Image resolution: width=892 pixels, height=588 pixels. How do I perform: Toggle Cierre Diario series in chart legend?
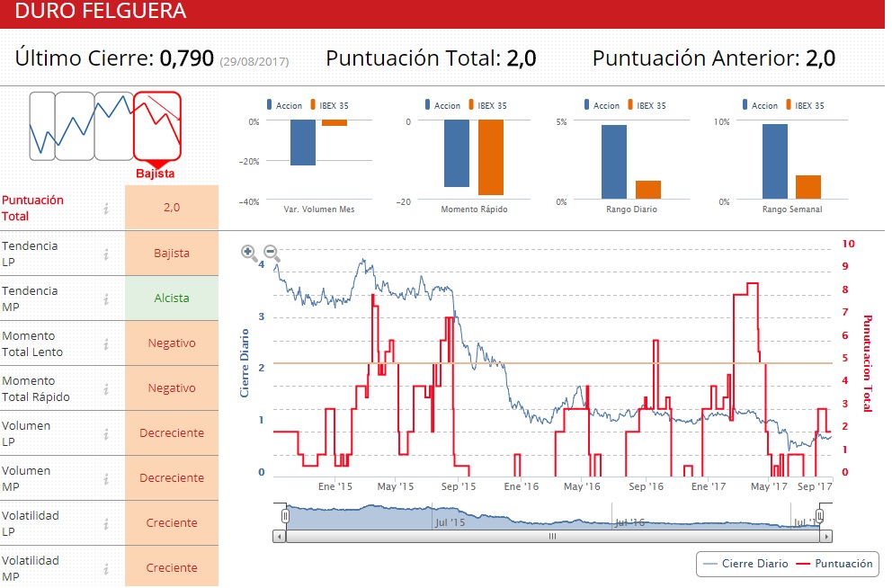tap(745, 564)
